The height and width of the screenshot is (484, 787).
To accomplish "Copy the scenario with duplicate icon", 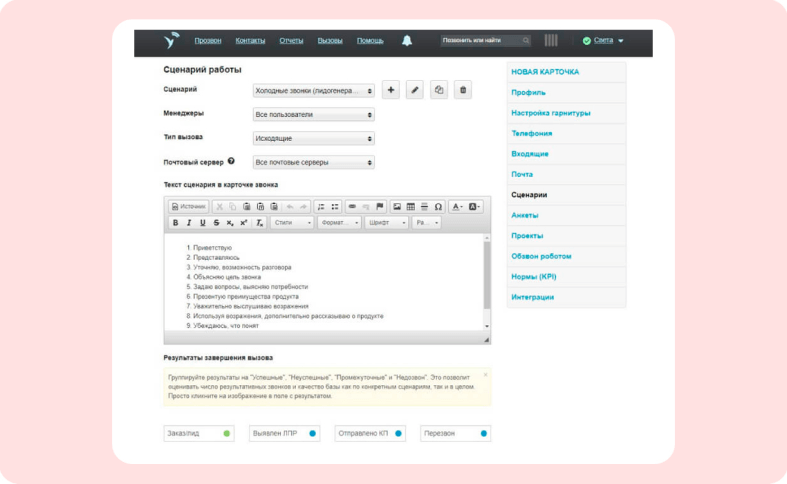I will [439, 90].
